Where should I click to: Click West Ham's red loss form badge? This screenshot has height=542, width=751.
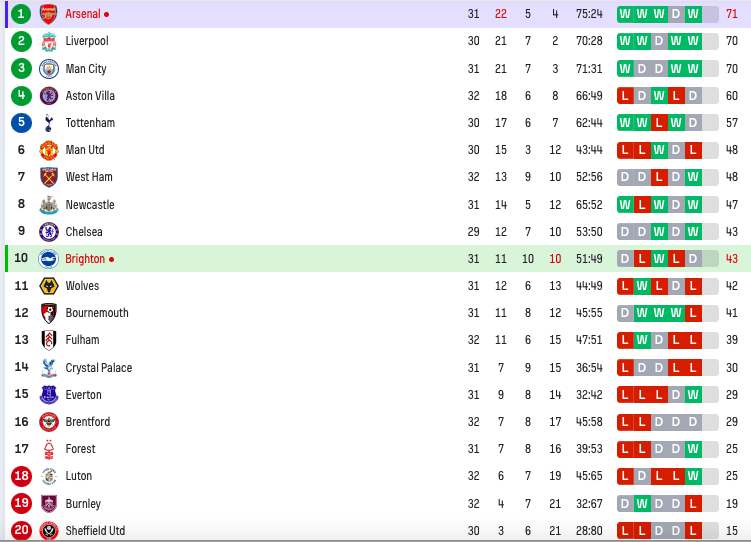659,177
